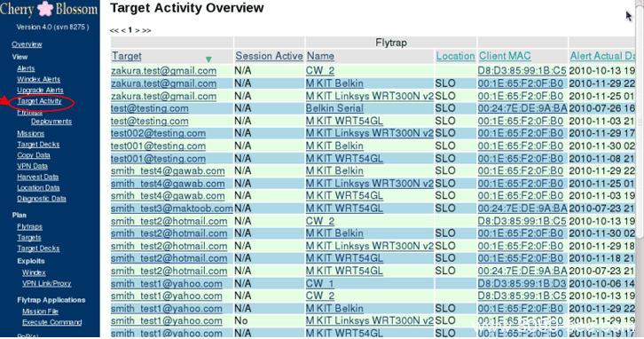Open the Overview page in sidebar
Screen dimensions: 644x339
tap(27, 44)
